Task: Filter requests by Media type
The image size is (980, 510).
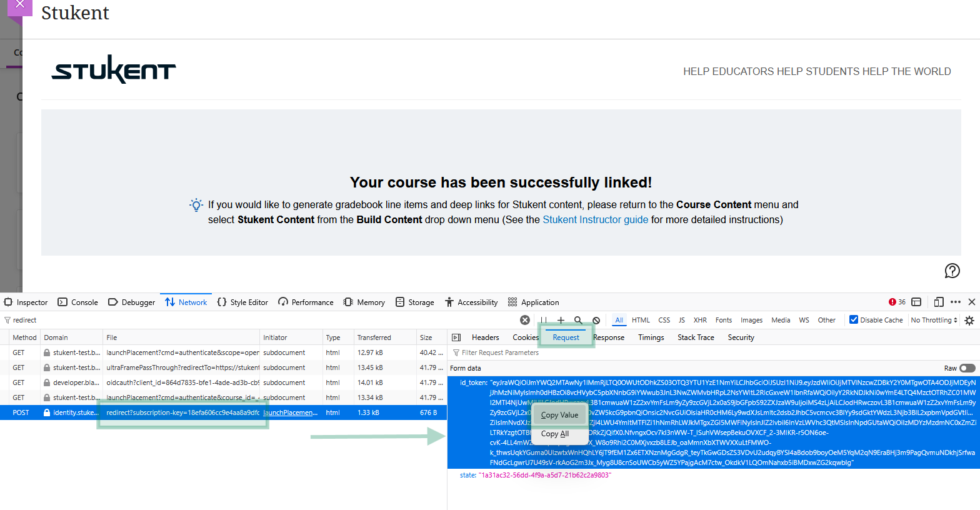Action: [781, 320]
